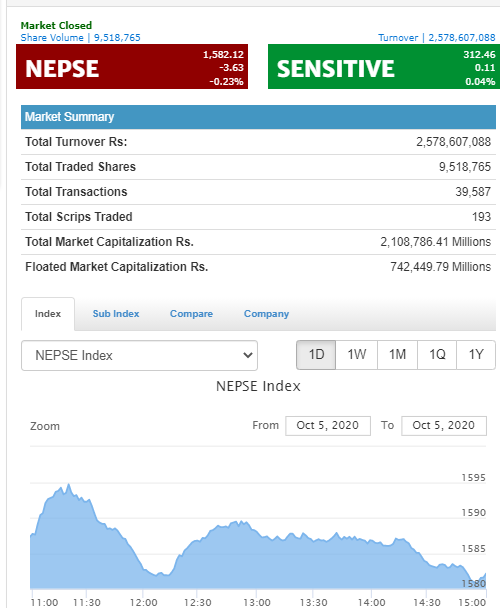Viewport: 500px width, 608px height.
Task: Click the chart peak near 11:30
Action: coord(69,485)
